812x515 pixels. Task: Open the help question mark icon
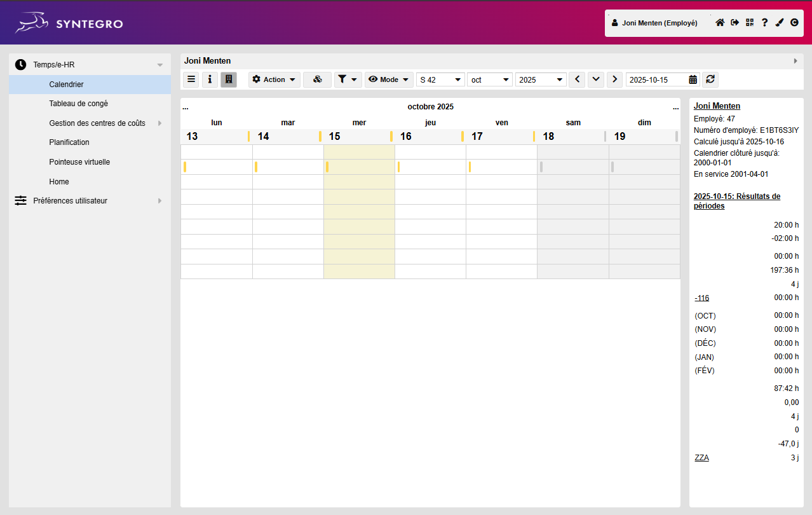tap(764, 22)
